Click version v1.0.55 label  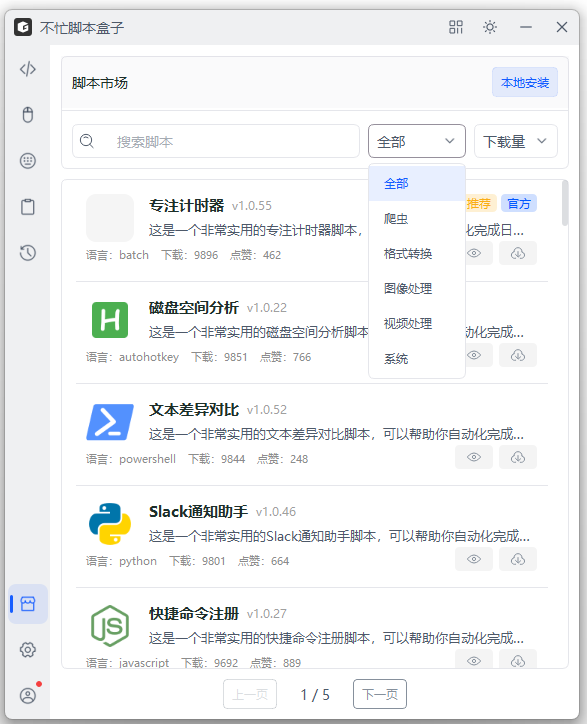252,206
